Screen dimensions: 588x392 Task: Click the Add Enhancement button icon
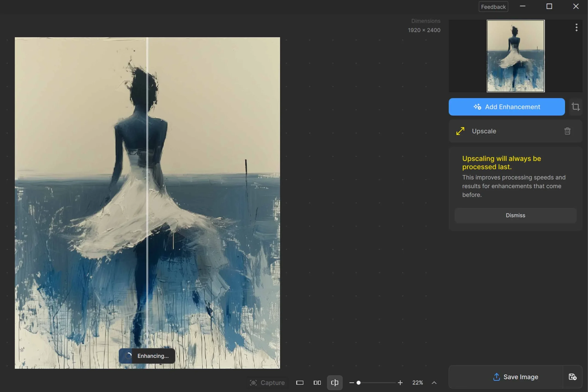(x=477, y=107)
